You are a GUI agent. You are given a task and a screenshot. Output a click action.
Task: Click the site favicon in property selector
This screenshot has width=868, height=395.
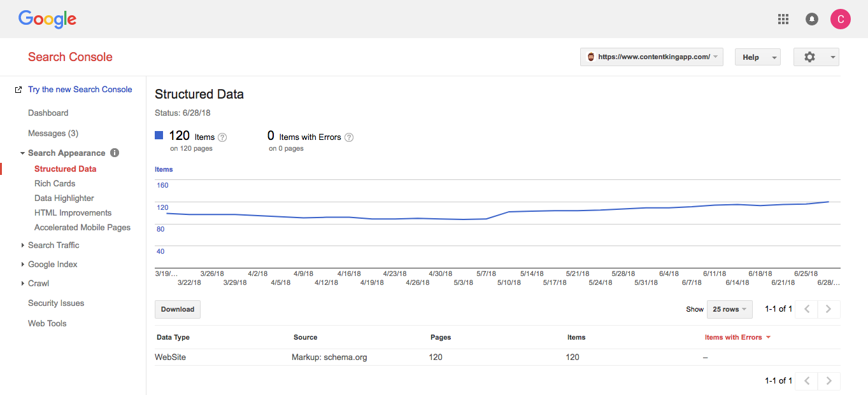(590, 57)
